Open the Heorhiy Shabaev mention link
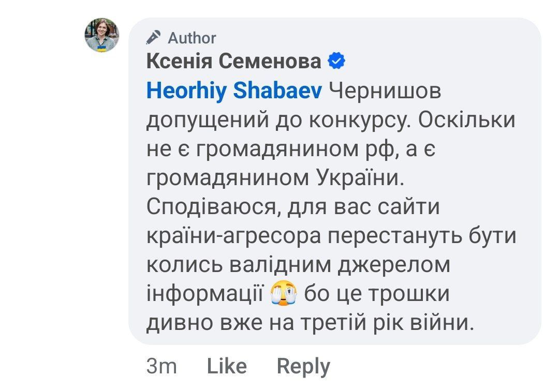This screenshot has width=559, height=392. click(234, 91)
